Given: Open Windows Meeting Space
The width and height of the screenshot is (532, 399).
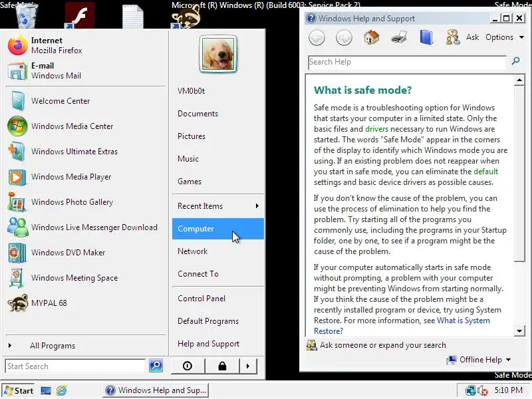Looking at the screenshot, I should point(86,277).
